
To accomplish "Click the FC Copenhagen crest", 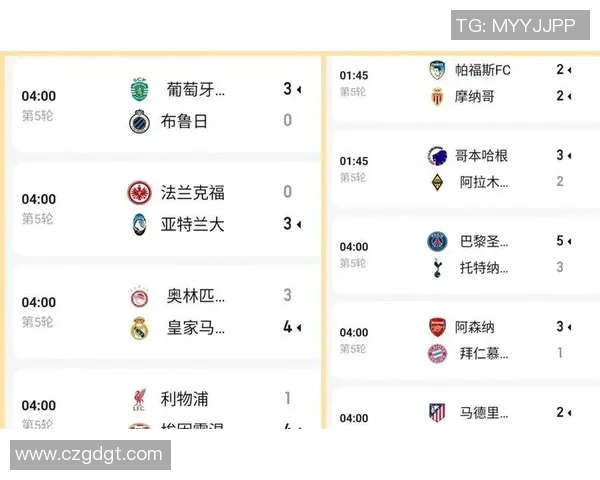I will point(436,156).
